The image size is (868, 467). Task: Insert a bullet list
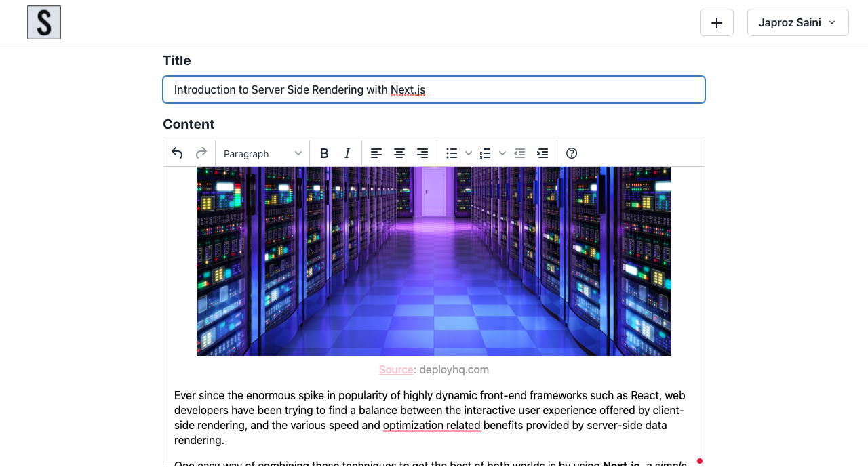coord(452,153)
